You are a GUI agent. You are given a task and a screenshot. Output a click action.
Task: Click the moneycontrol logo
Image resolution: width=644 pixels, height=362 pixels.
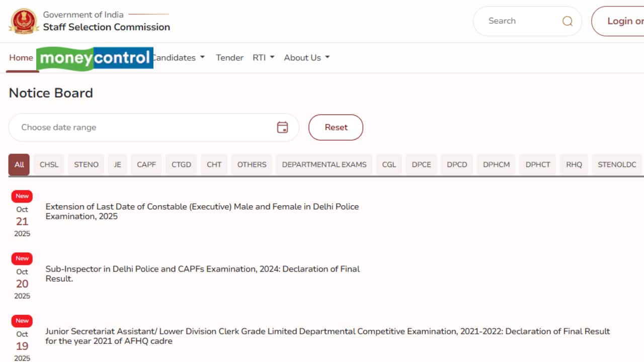pos(95,57)
